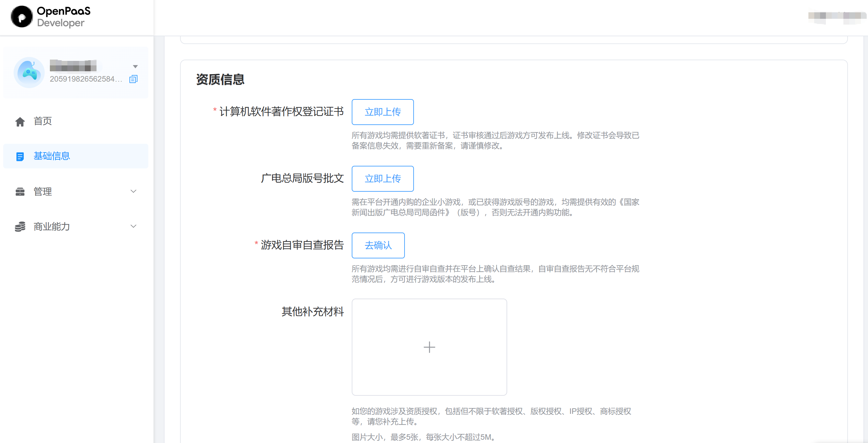Click 去确认 for 游戏自审自查报告
This screenshot has width=868, height=443.
point(378,245)
